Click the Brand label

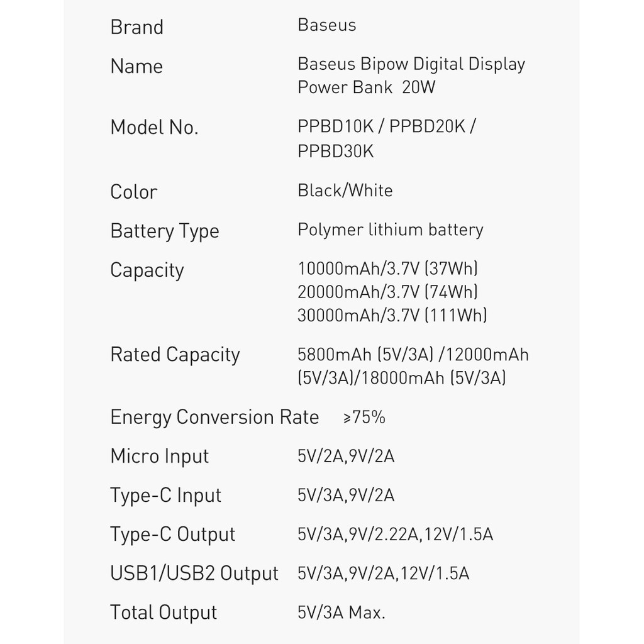click(136, 27)
